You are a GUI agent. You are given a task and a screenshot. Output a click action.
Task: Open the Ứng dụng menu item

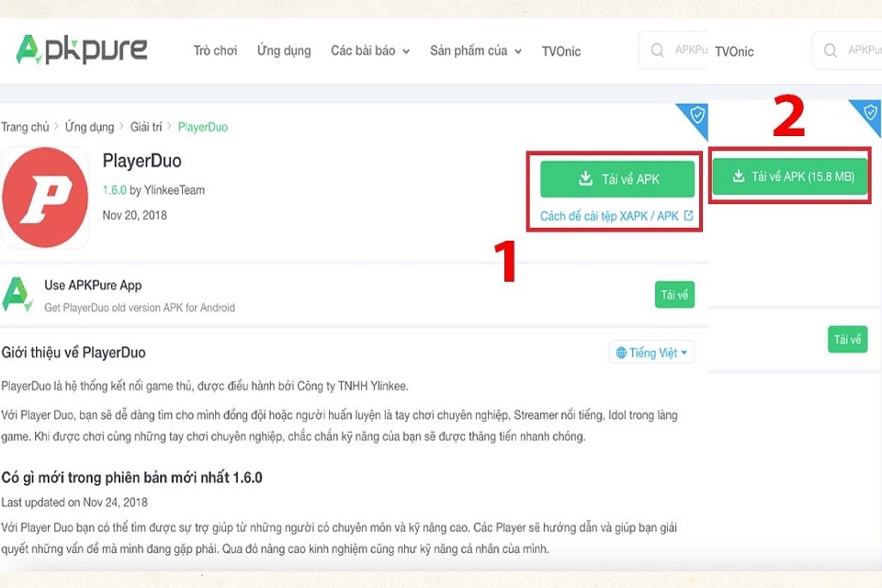pos(284,51)
